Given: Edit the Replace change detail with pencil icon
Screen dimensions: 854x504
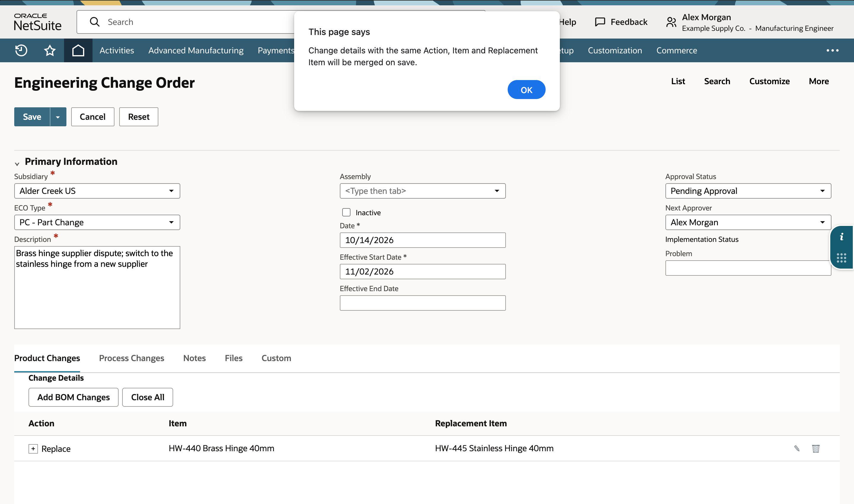Looking at the screenshot, I should (x=796, y=448).
